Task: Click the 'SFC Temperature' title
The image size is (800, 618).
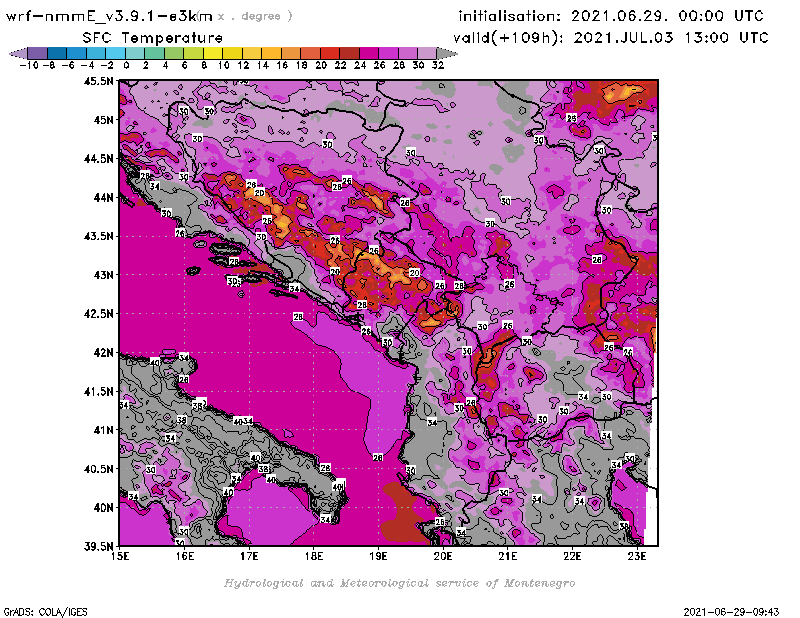Action: click(x=153, y=38)
